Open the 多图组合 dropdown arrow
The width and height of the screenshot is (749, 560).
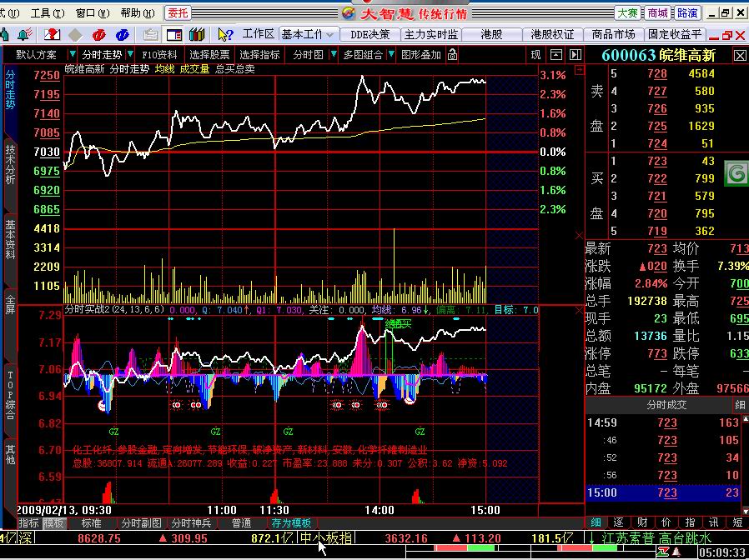391,54
